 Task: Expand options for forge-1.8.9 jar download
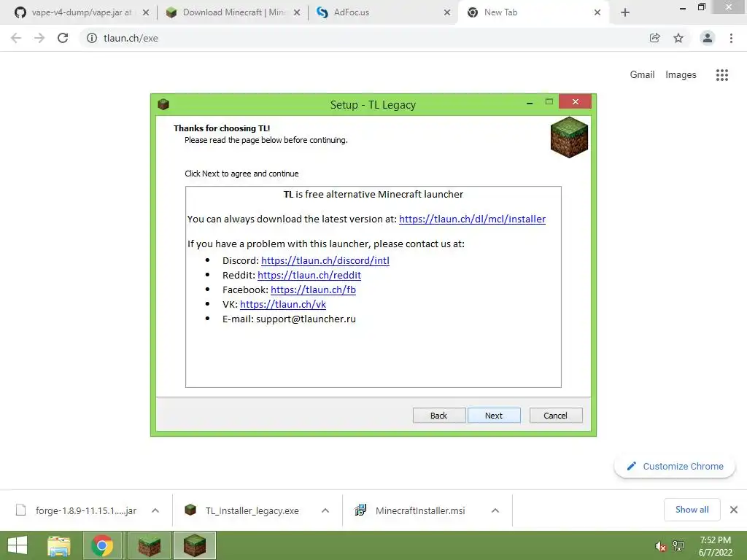(155, 510)
